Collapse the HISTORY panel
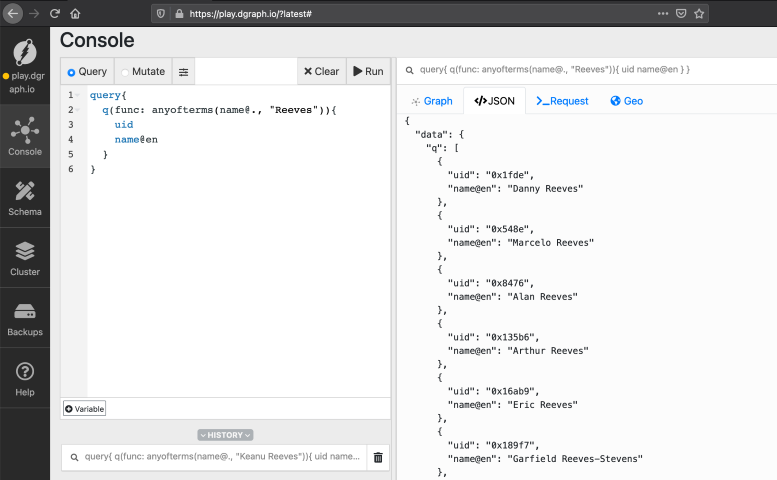 click(x=225, y=435)
